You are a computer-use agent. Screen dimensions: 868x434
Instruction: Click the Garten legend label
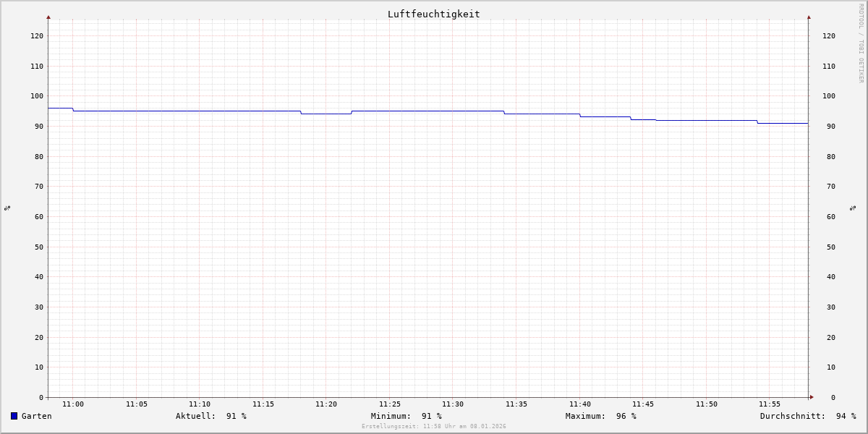tap(37, 416)
